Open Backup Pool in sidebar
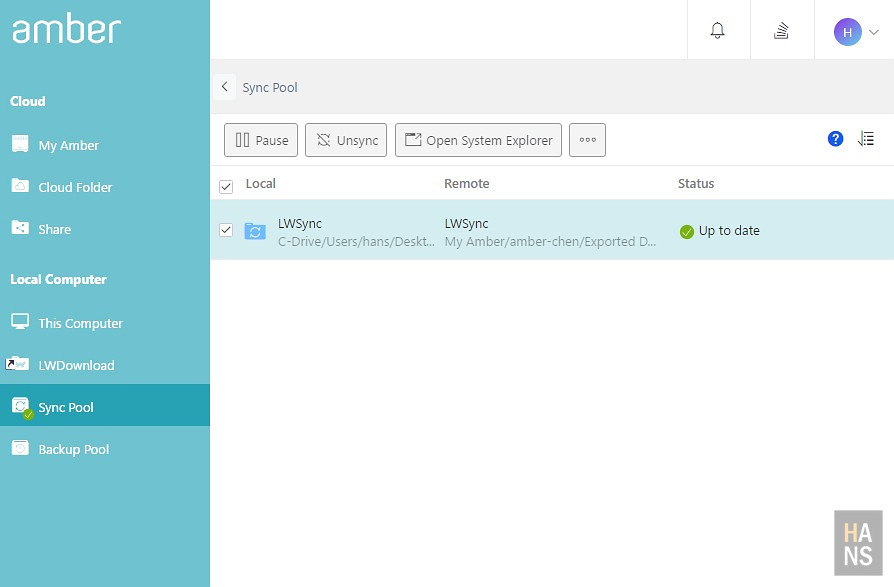894x587 pixels. pos(105,449)
